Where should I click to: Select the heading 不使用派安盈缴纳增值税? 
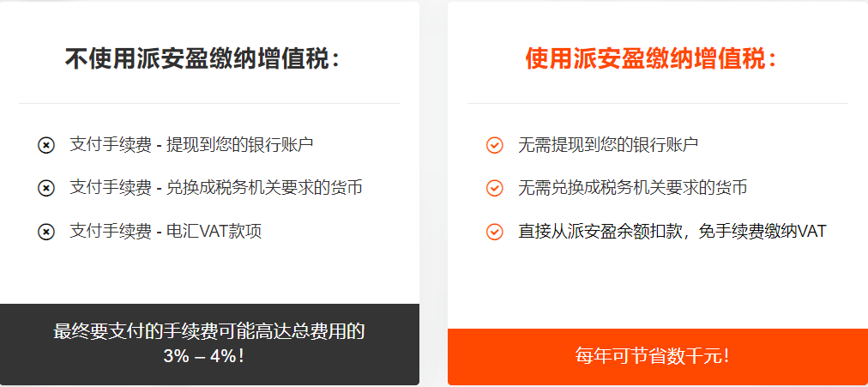pyautogui.click(x=203, y=58)
